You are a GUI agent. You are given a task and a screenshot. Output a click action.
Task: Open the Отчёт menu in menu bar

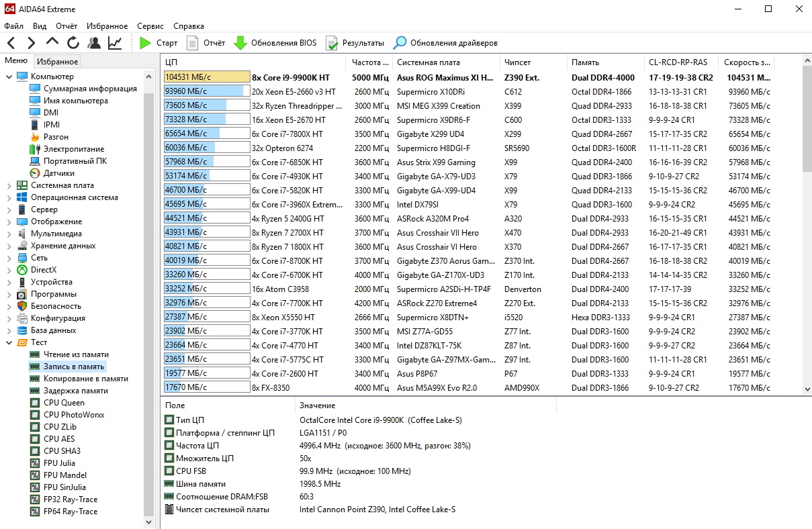[66, 26]
